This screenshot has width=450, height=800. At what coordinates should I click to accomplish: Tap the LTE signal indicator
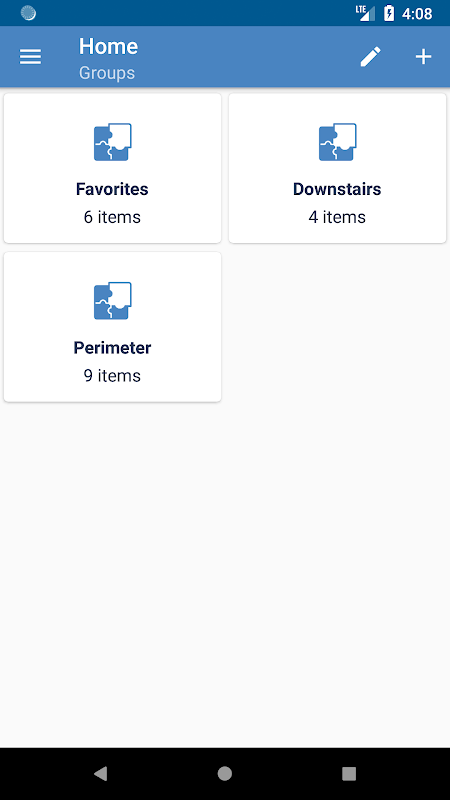point(365,13)
